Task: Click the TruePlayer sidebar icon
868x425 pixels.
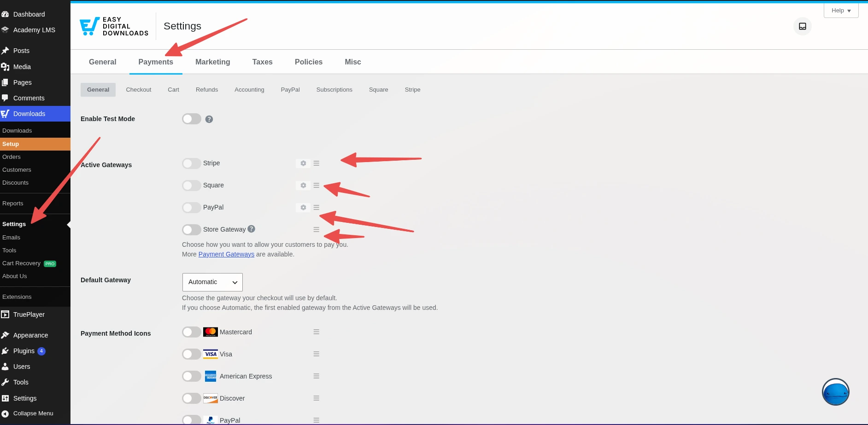Action: [5, 314]
